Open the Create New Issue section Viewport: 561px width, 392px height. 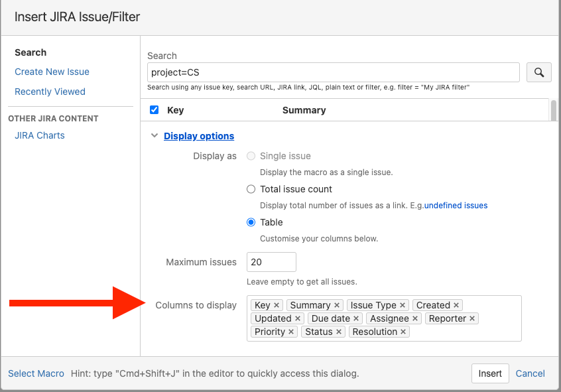(x=52, y=72)
